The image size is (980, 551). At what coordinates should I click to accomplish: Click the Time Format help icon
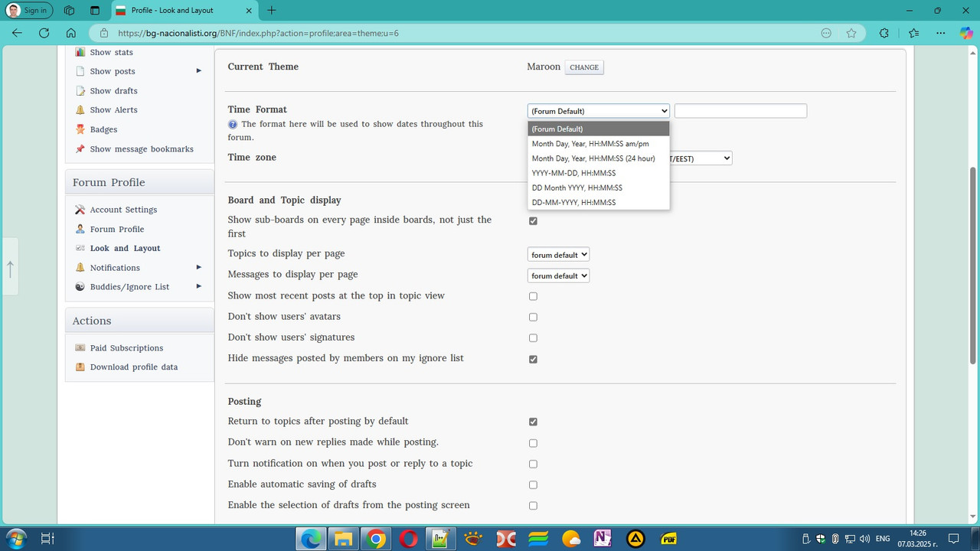pyautogui.click(x=233, y=124)
